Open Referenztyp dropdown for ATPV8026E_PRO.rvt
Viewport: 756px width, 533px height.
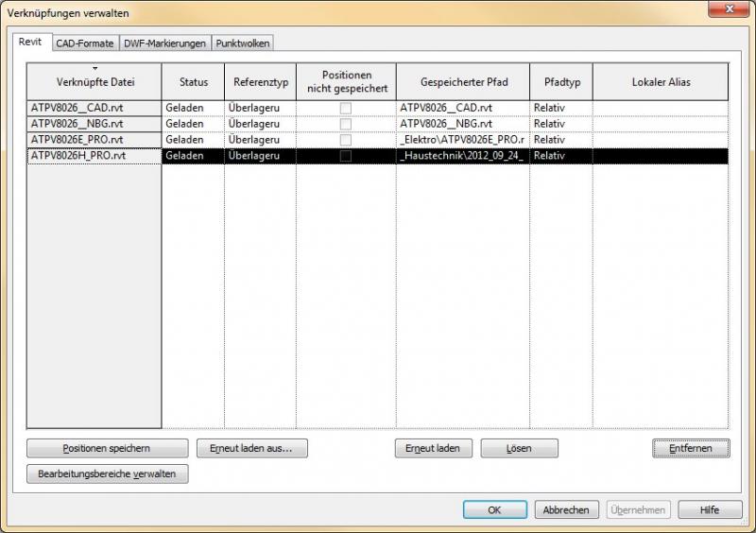(259, 140)
